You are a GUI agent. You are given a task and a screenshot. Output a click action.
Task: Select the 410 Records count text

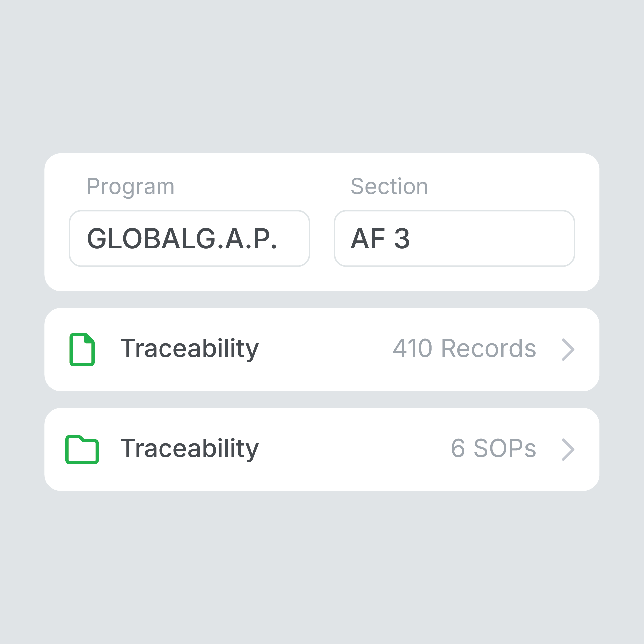464,349
